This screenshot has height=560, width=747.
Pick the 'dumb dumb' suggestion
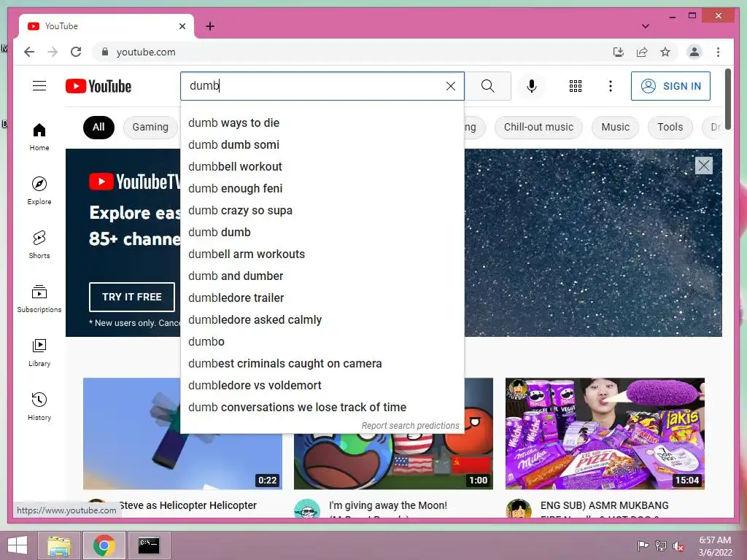coord(322,233)
